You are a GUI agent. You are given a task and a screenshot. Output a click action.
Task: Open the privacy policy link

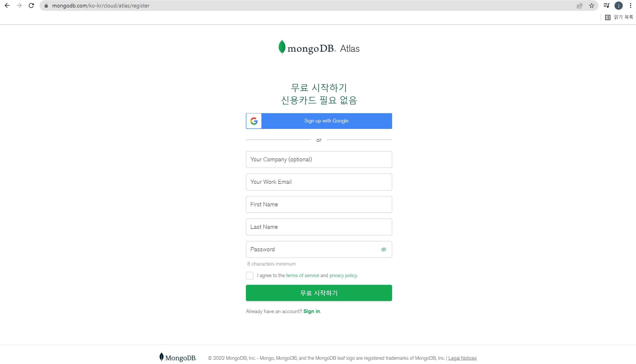[x=343, y=275]
